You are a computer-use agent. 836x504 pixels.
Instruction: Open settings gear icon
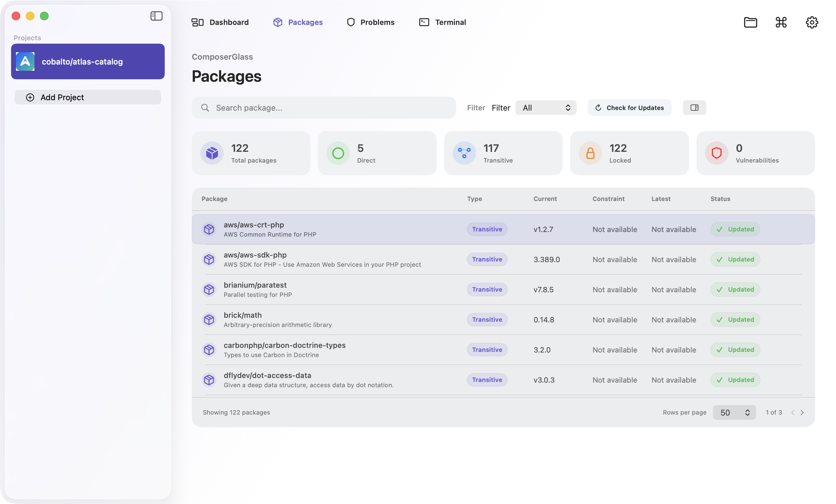812,22
